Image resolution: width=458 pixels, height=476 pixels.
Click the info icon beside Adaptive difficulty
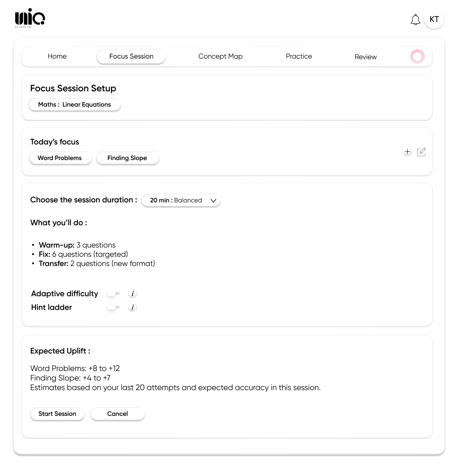click(133, 294)
